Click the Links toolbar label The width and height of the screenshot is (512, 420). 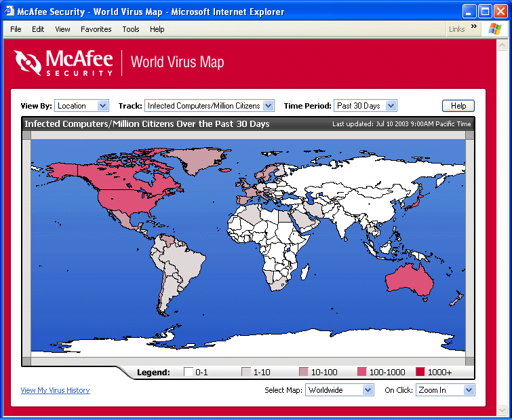click(x=456, y=29)
